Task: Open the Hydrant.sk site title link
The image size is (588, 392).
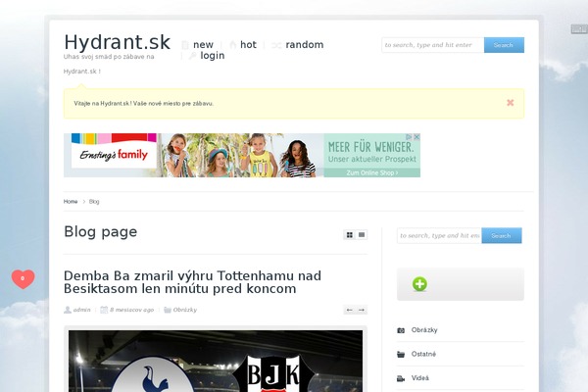Action: (x=117, y=42)
